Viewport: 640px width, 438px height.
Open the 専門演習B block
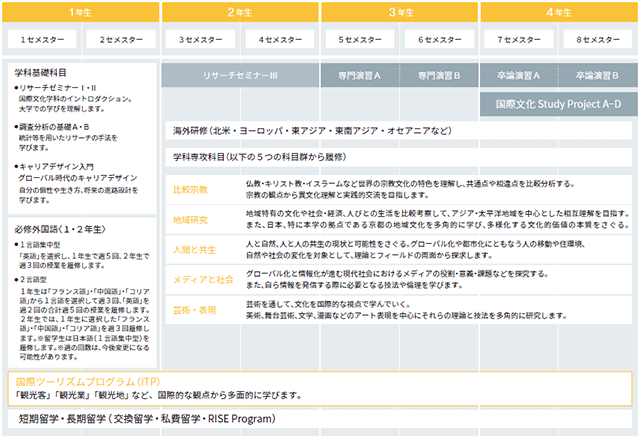pos(439,75)
